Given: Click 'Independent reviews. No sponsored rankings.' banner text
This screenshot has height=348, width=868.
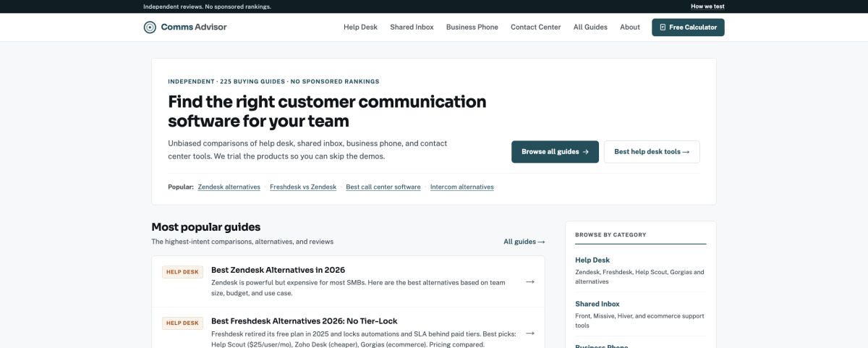Looking at the screenshot, I should coord(207,7).
